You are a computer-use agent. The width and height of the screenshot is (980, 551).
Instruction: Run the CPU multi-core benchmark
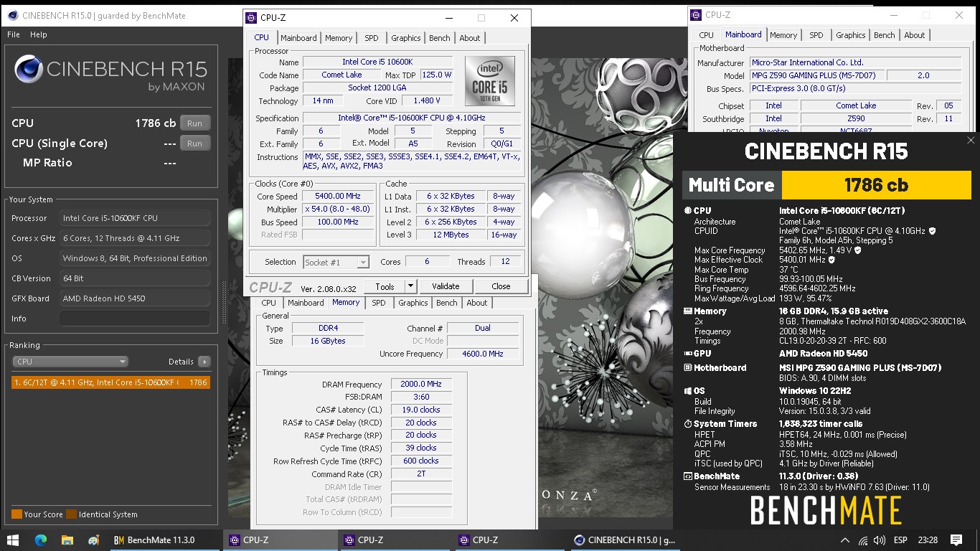tap(195, 123)
